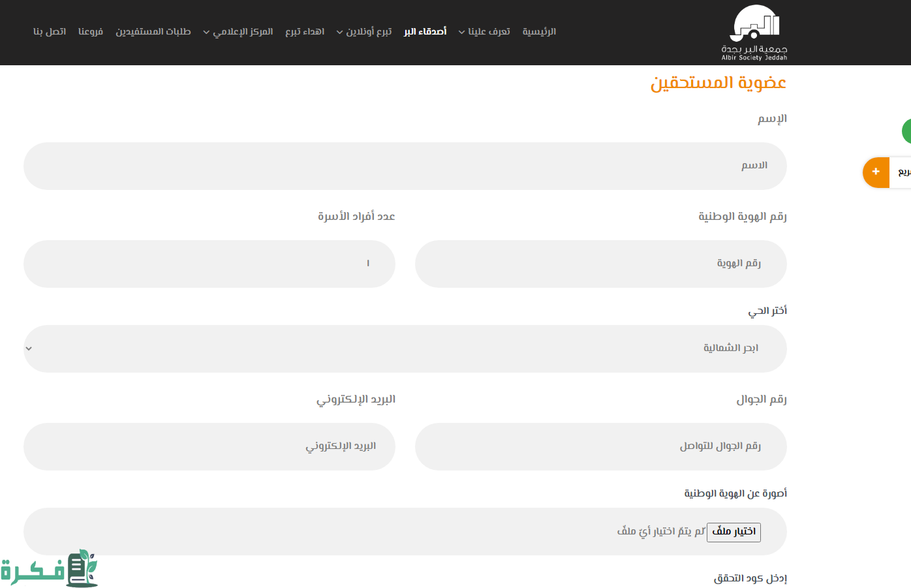Click the Fekra watermark logo
911x588 pixels.
pos(49,568)
